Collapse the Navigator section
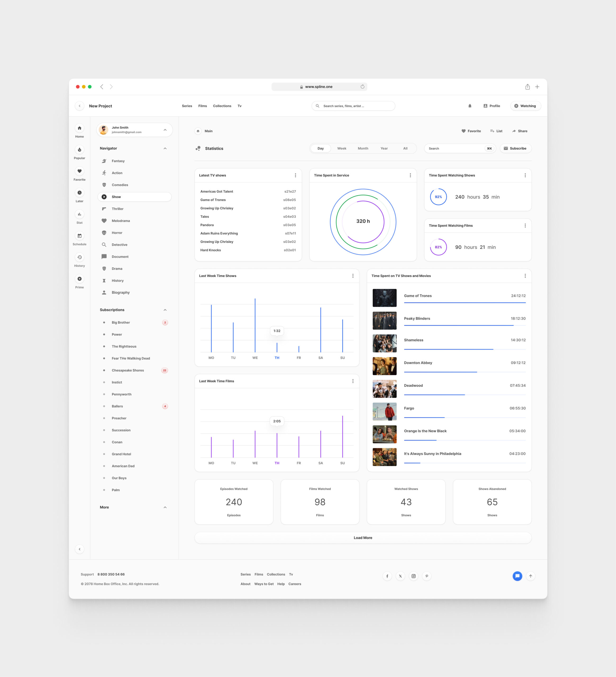This screenshot has width=616, height=677. tap(165, 148)
